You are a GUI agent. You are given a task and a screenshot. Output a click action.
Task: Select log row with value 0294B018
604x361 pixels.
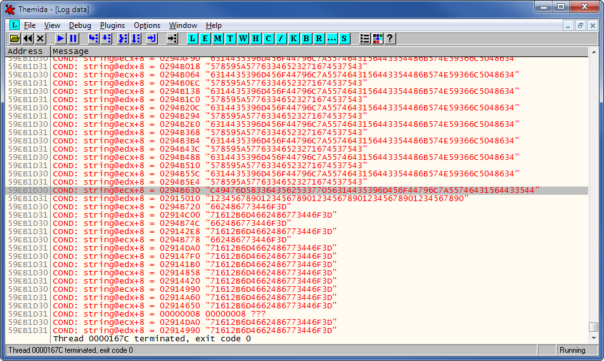tap(297, 66)
